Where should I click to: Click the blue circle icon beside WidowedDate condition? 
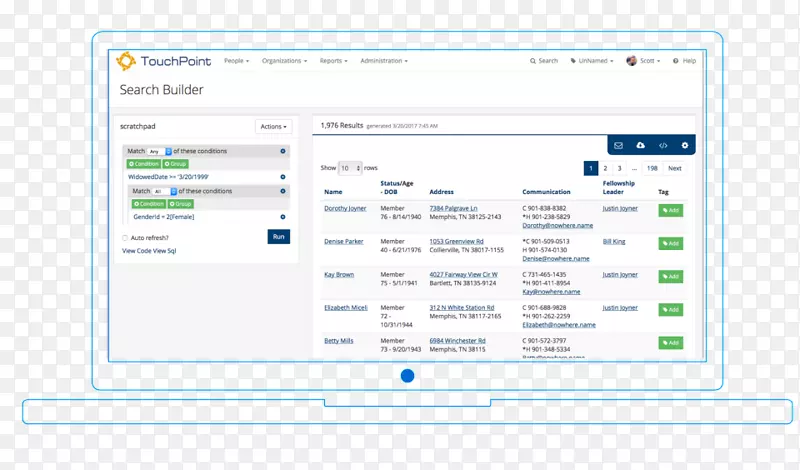tap(283, 176)
